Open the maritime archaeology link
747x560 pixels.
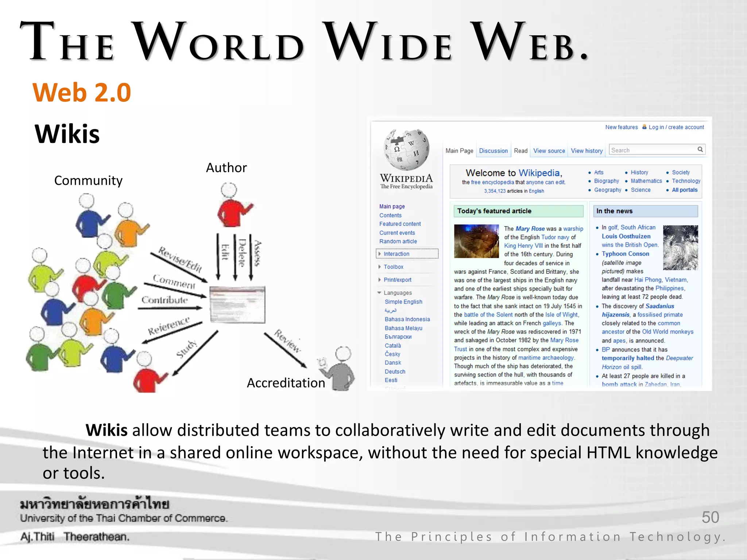tap(546, 358)
